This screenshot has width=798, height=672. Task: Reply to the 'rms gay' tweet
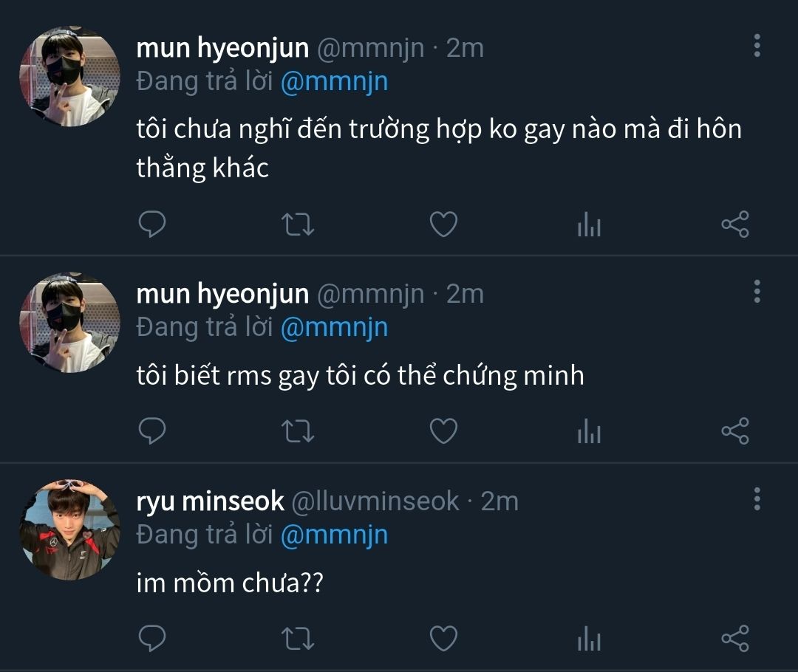point(151,431)
